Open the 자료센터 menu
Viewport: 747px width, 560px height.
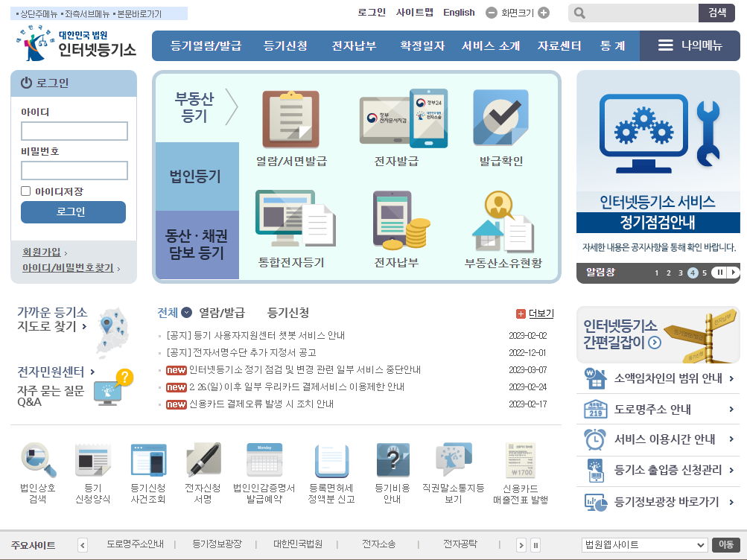(x=559, y=45)
